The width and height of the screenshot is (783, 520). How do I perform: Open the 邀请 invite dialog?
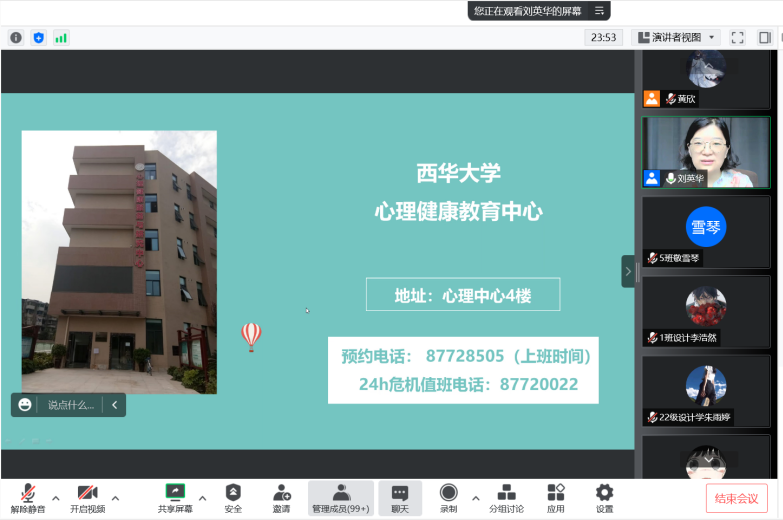coord(281,498)
